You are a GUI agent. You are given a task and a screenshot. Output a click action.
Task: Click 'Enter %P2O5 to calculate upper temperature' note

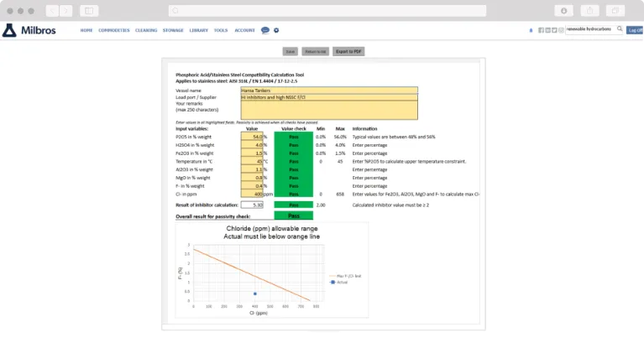tap(409, 162)
